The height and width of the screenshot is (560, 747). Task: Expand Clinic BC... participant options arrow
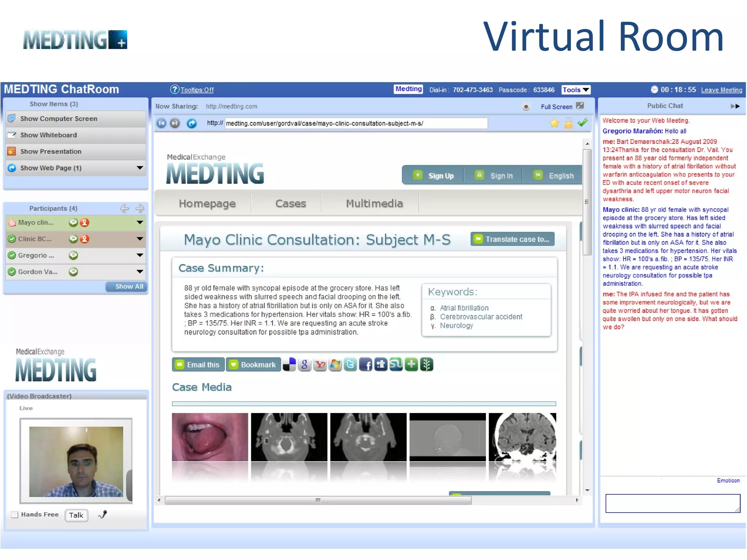tap(140, 239)
